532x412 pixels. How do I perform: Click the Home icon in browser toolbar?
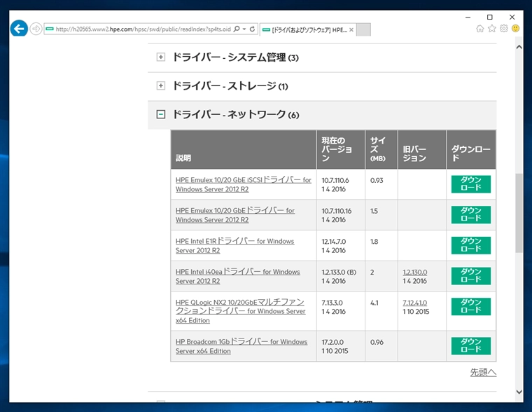click(x=479, y=29)
